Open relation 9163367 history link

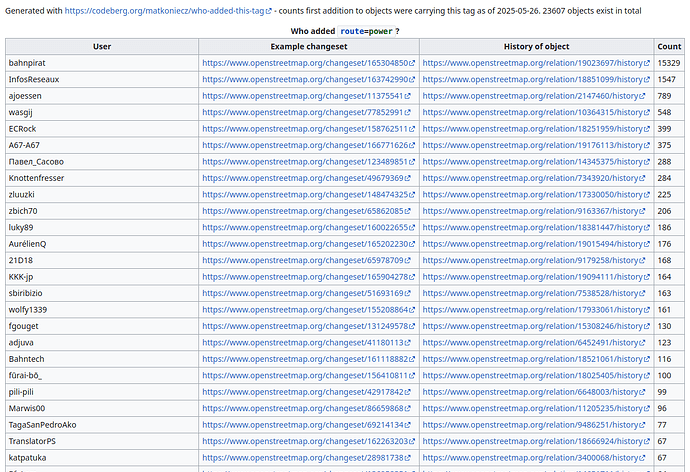(x=533, y=211)
